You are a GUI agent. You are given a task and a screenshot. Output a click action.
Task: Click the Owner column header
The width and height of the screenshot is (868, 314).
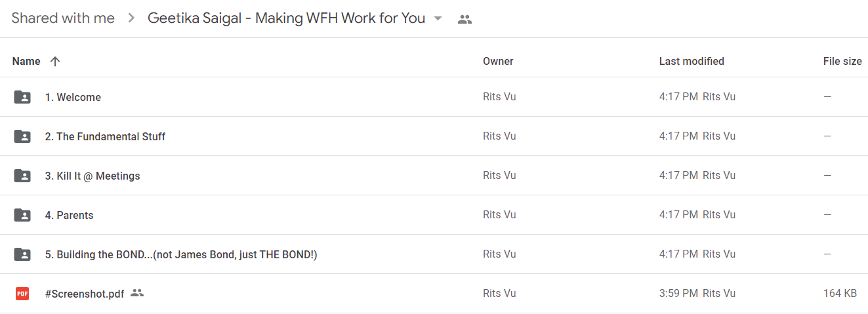[498, 61]
